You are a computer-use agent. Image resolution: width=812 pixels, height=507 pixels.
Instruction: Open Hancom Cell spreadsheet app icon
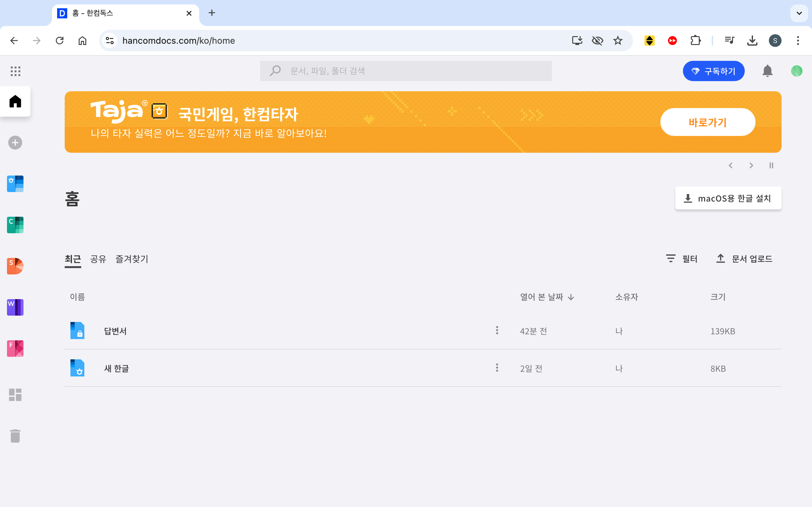click(x=15, y=225)
